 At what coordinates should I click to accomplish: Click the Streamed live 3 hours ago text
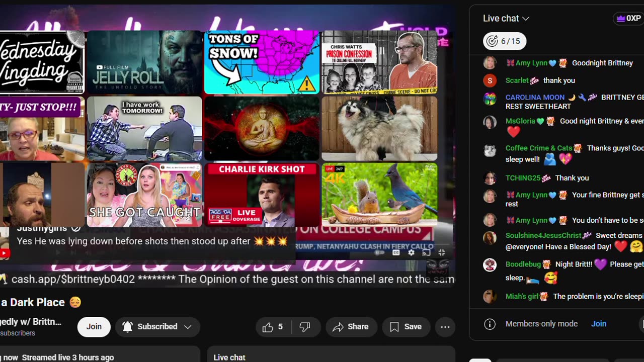point(68,357)
